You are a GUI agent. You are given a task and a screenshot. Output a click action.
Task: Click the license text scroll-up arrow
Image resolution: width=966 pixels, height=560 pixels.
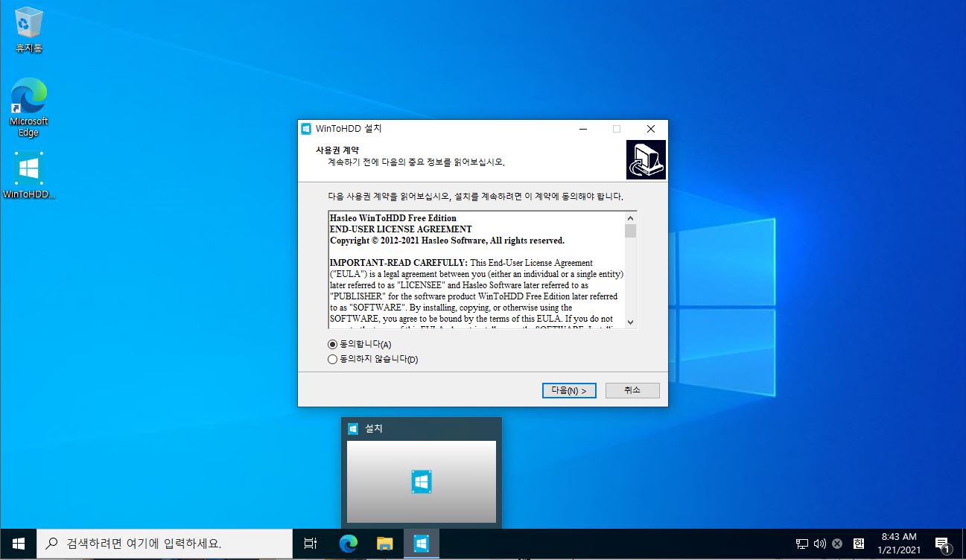click(x=630, y=217)
